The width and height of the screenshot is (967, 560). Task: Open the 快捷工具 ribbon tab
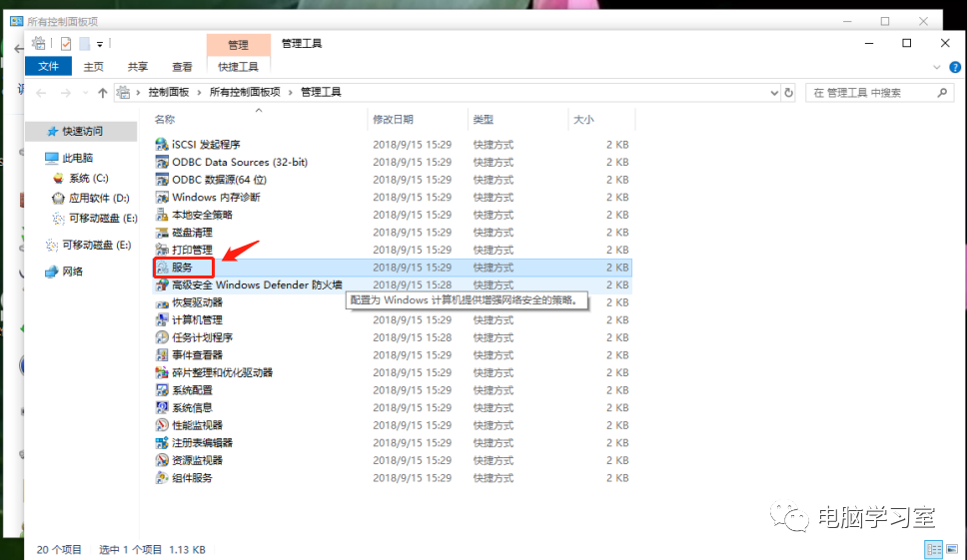pyautogui.click(x=238, y=67)
